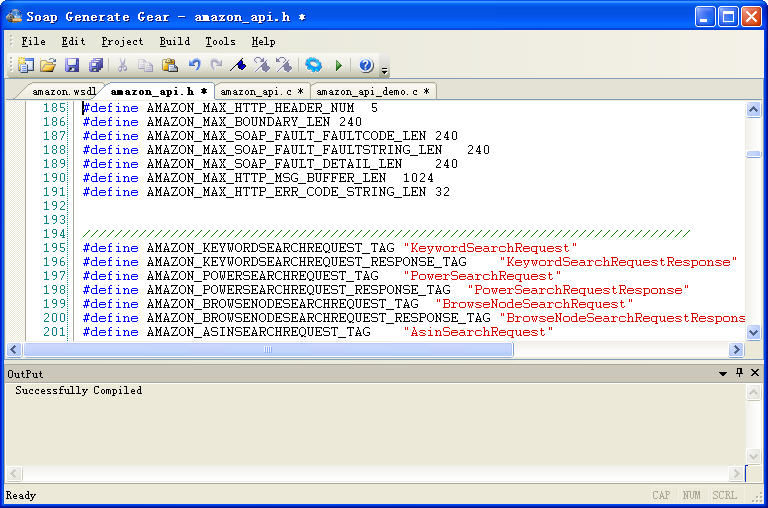This screenshot has height=508, width=768.
Task: Click the Open folder toolbar icon
Action: pos(48,65)
